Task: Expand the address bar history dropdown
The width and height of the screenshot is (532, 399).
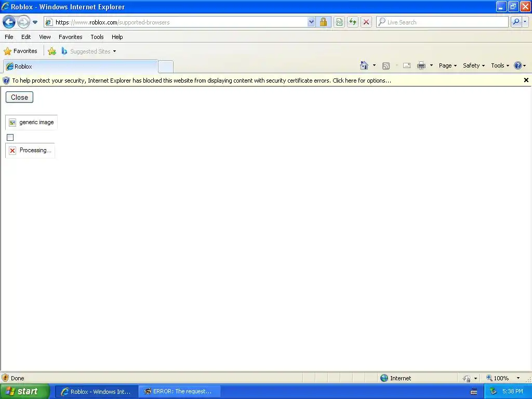Action: point(311,22)
